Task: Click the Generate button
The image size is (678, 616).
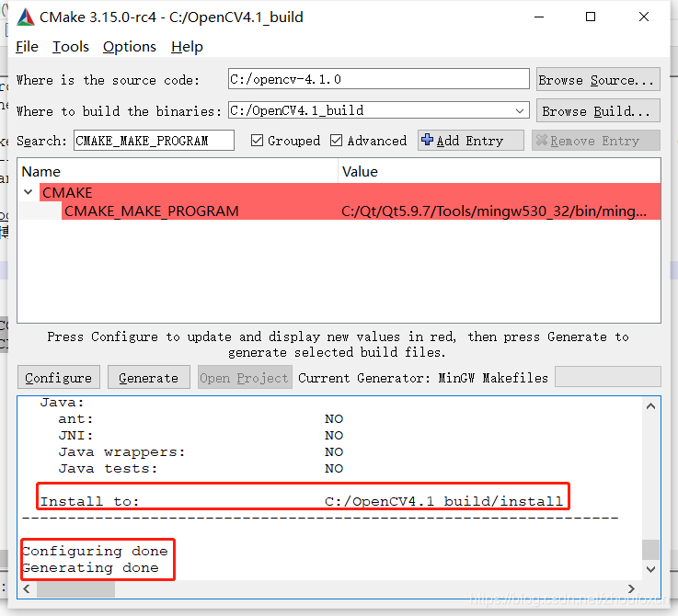Action: pyautogui.click(x=148, y=377)
